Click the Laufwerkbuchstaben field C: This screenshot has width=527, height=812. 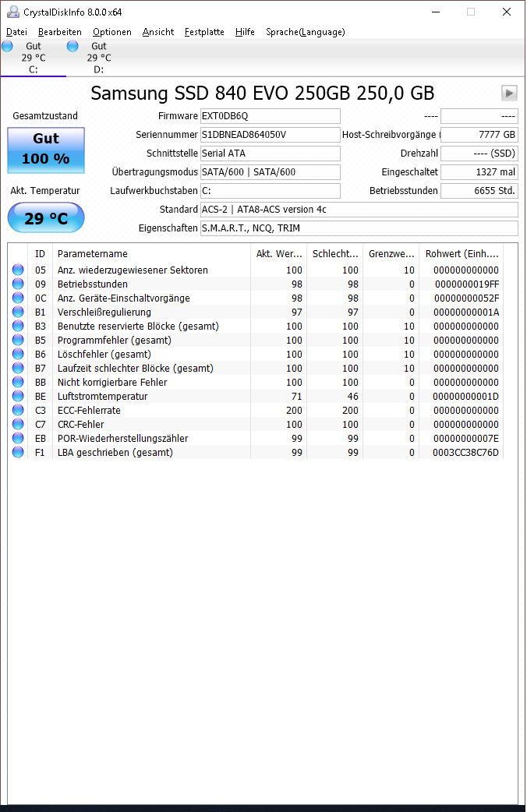coord(271,191)
